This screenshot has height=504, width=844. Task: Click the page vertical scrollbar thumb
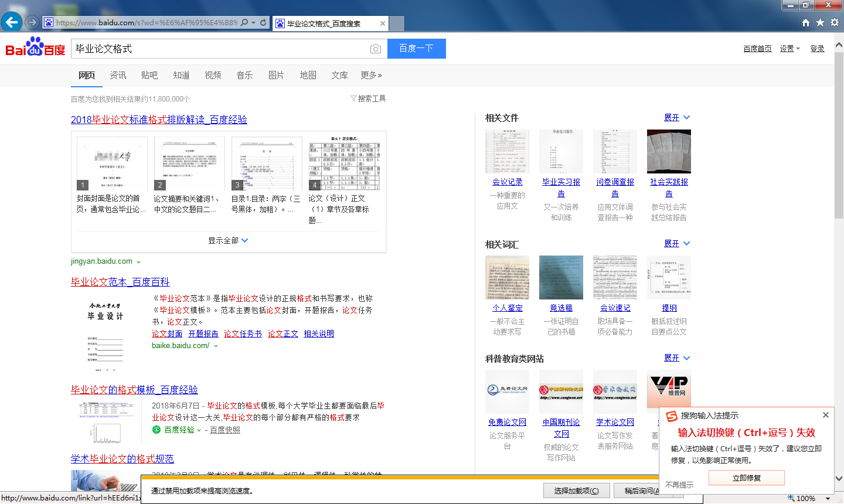pyautogui.click(x=839, y=135)
